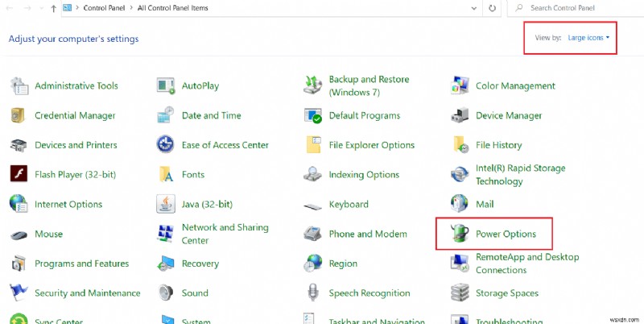Screen dimensions: 644x324
Task: Click the Sound speaker icon
Action: 166,293
